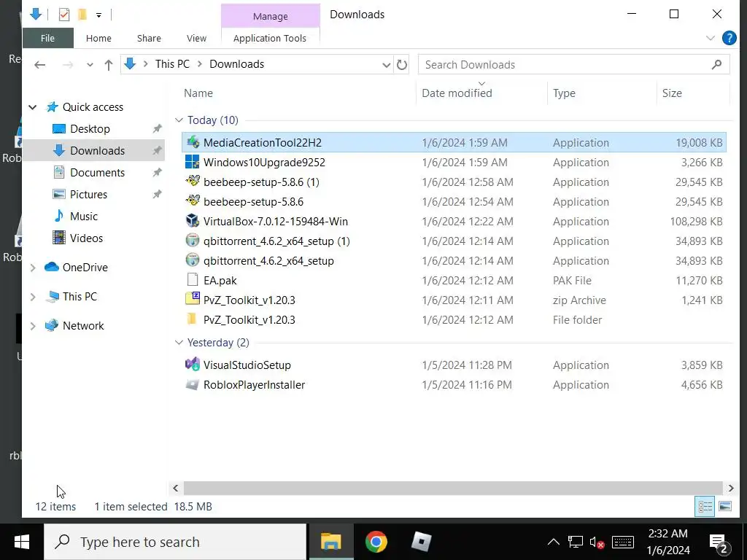Collapse the Quick access tree node
The height and width of the screenshot is (560, 747).
click(x=32, y=107)
